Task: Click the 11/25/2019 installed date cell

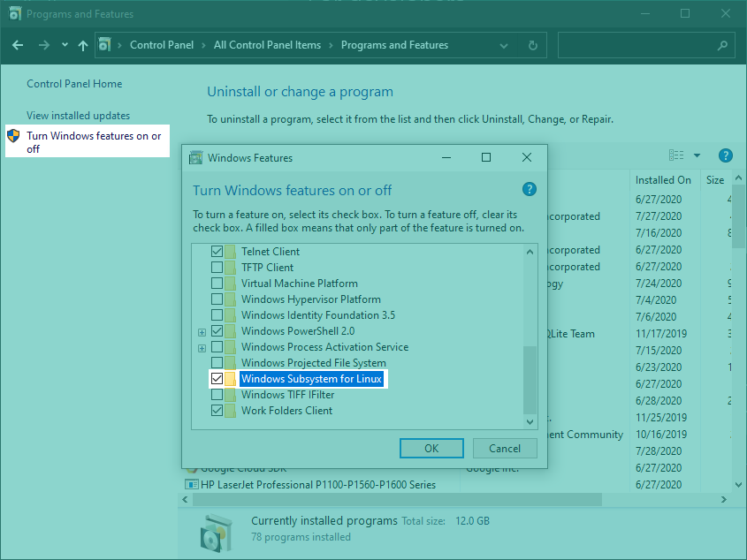Action: [661, 418]
